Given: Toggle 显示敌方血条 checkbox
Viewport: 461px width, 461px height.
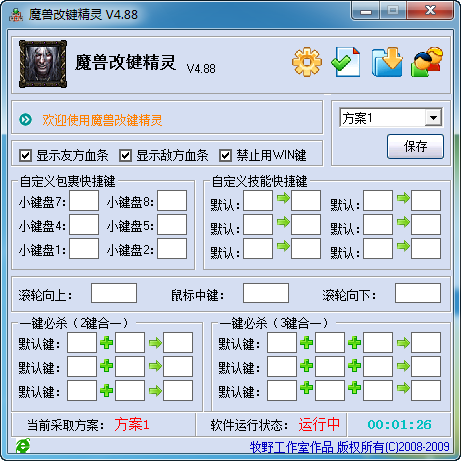Looking at the screenshot, I should click(x=125, y=156).
